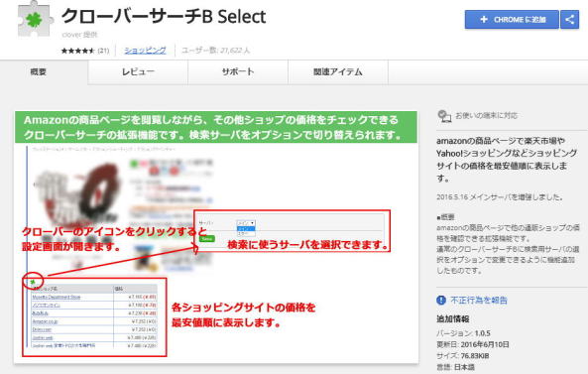Click the star rating with 21 reviews
The width and height of the screenshot is (588, 374).
[85, 51]
